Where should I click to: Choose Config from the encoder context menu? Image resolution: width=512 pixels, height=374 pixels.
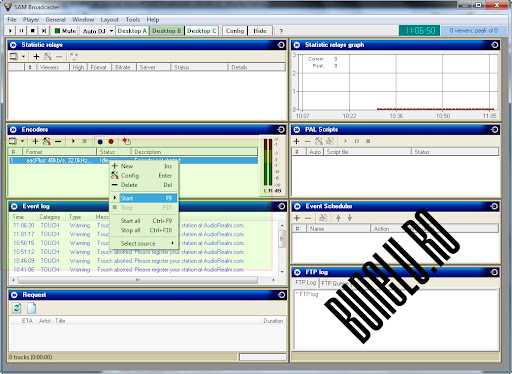point(144,175)
